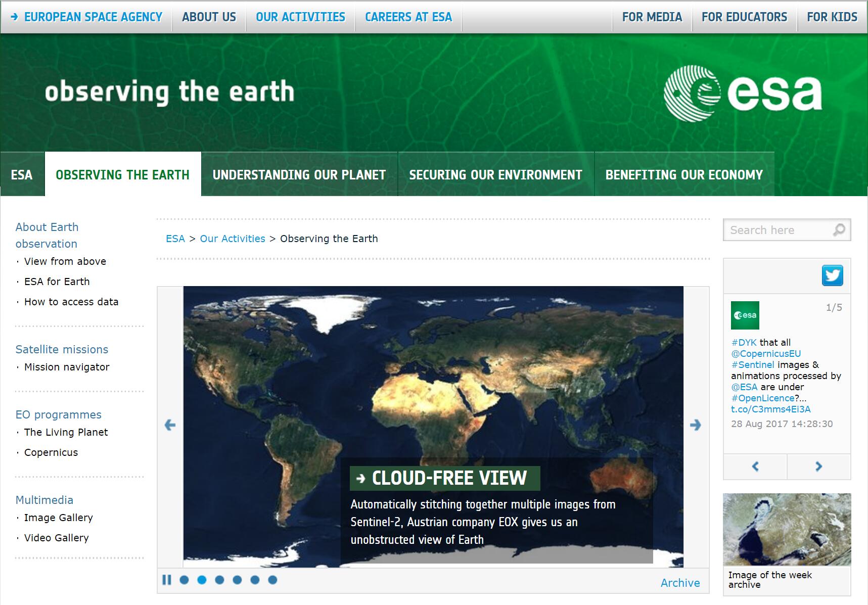Click the ESA avatar in the tweet box
Image resolution: width=868 pixels, height=605 pixels.
pyautogui.click(x=745, y=315)
